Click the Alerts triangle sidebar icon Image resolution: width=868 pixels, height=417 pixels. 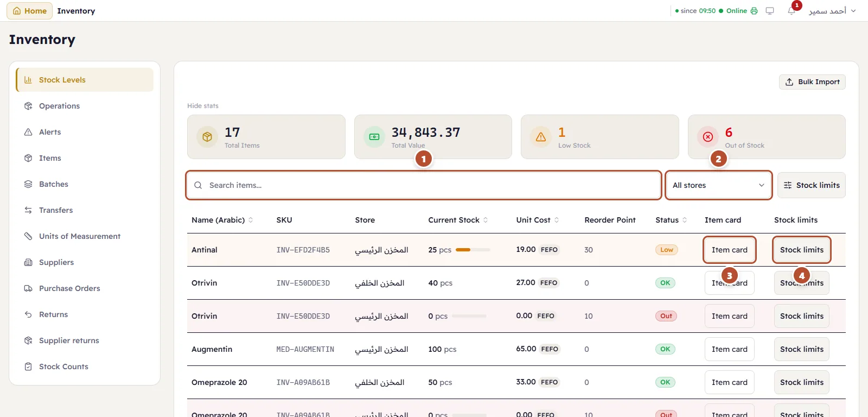click(x=28, y=132)
